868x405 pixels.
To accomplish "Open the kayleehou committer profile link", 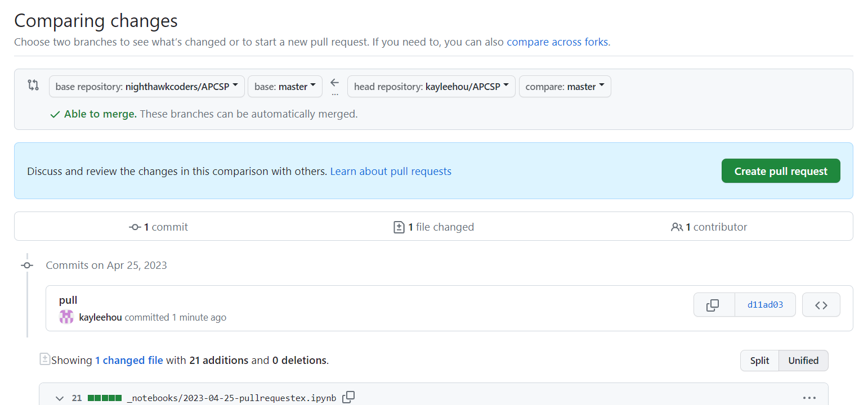I will (100, 317).
